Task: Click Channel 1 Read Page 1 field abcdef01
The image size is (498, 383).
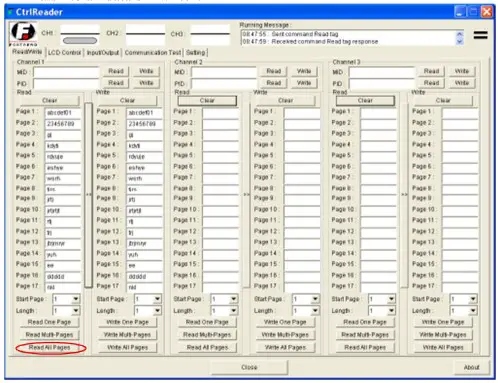Action: click(x=63, y=113)
